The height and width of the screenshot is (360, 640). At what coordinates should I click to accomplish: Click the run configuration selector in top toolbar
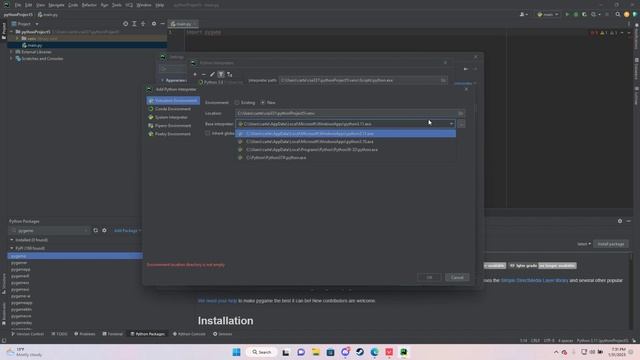tap(547, 14)
